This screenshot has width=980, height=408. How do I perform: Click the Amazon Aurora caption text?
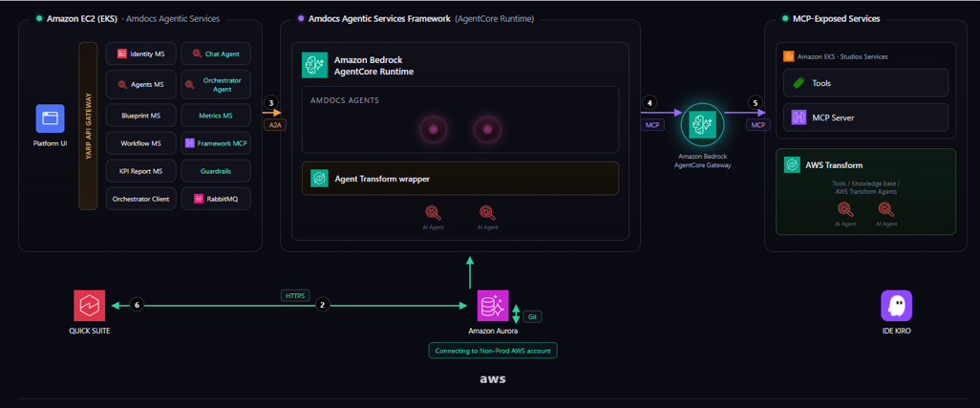click(493, 332)
